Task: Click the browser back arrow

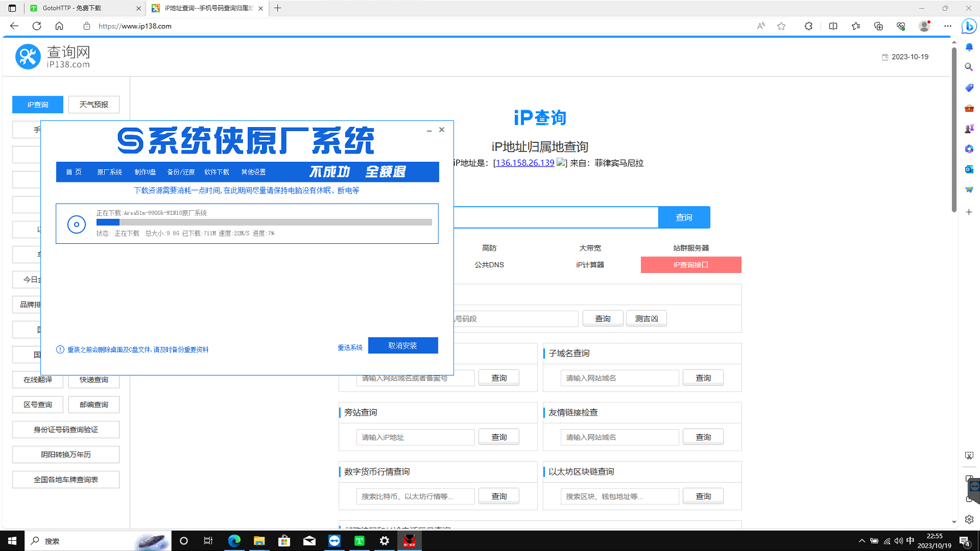Action: click(14, 26)
